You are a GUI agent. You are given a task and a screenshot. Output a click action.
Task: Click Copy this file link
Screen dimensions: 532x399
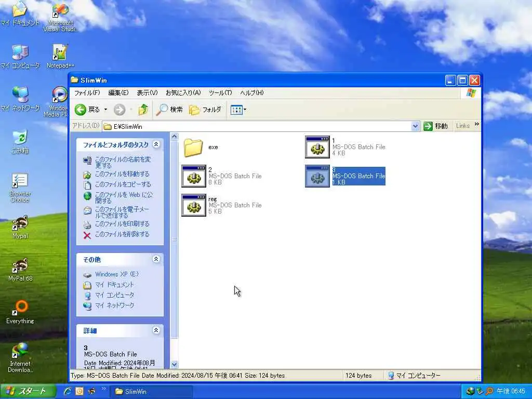(x=123, y=184)
